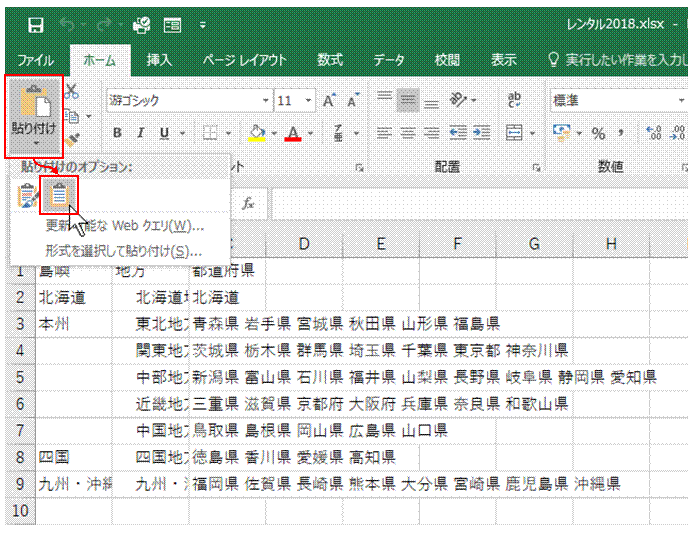Select row 5 header
Screen dimensions: 698x533
tap(20, 378)
